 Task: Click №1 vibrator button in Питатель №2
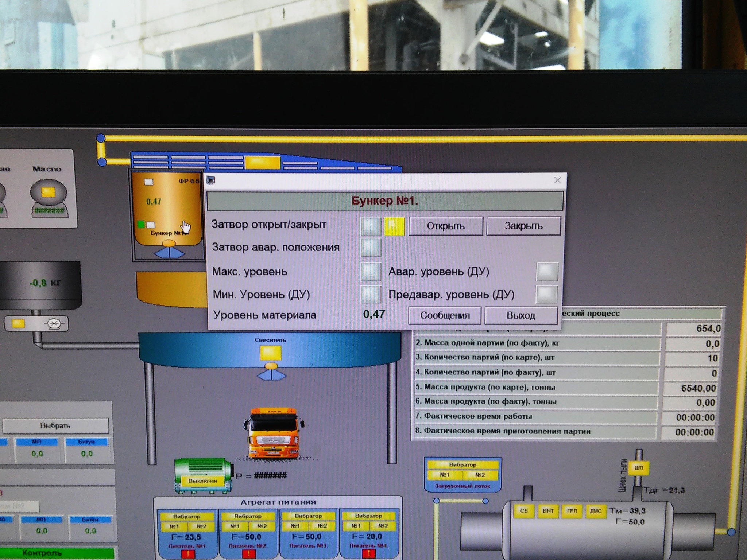[235, 526]
